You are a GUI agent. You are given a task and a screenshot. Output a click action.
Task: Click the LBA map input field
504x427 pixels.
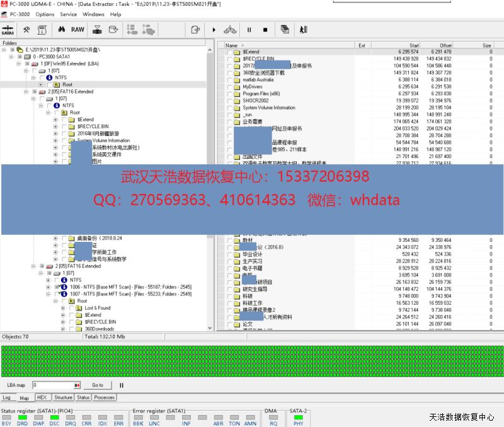pos(54,385)
